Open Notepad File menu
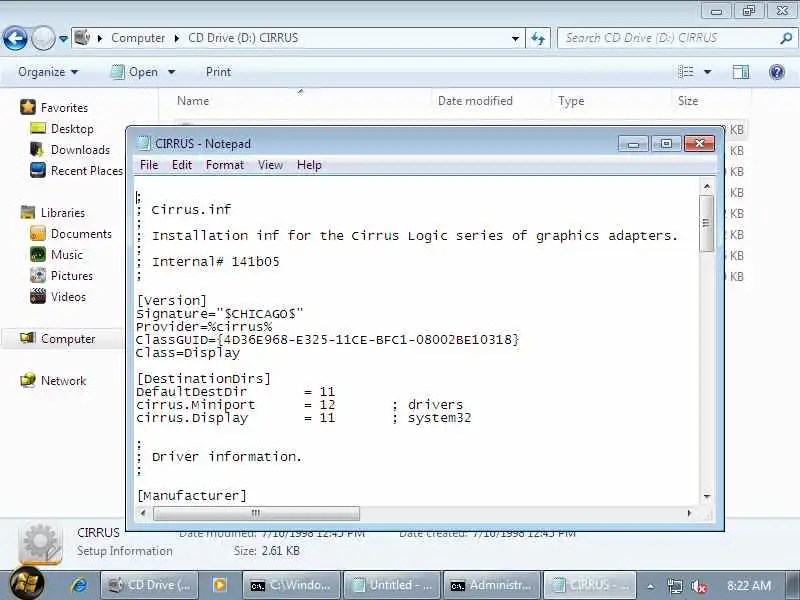Viewport: 800px width, 600px height. tap(149, 165)
